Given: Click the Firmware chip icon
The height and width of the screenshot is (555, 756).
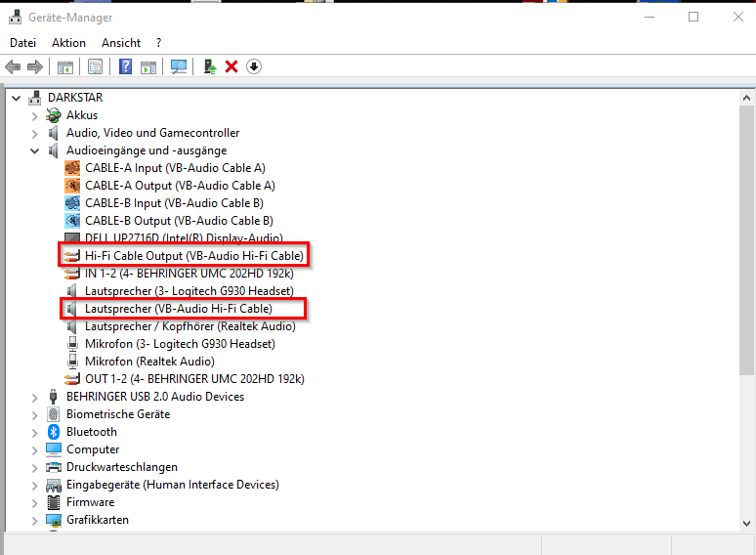Looking at the screenshot, I should 54,502.
